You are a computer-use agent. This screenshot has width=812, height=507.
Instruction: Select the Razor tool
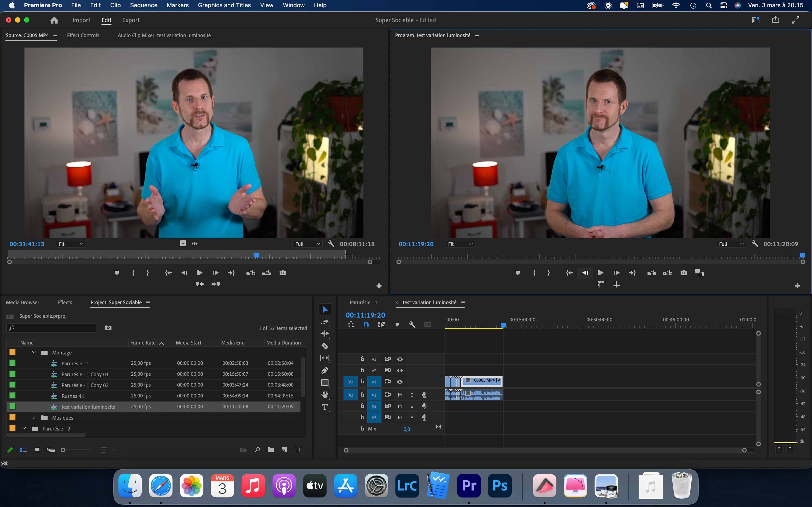tap(324, 346)
